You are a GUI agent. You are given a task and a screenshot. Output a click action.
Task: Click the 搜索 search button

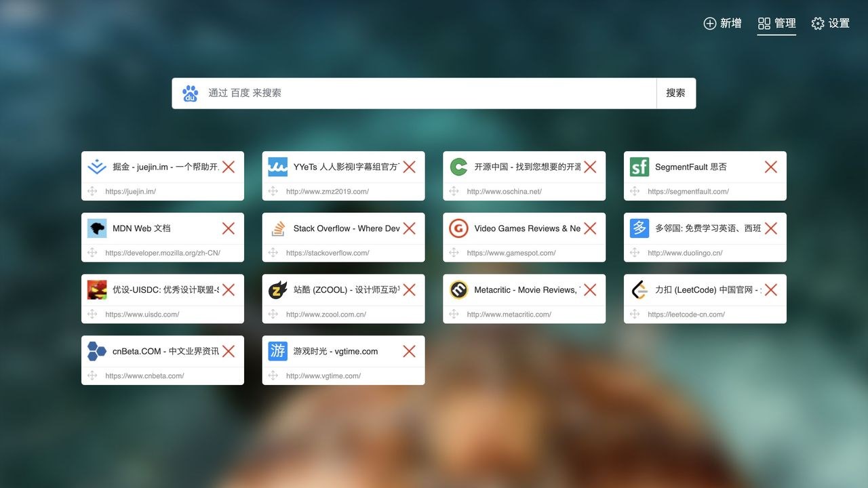676,94
